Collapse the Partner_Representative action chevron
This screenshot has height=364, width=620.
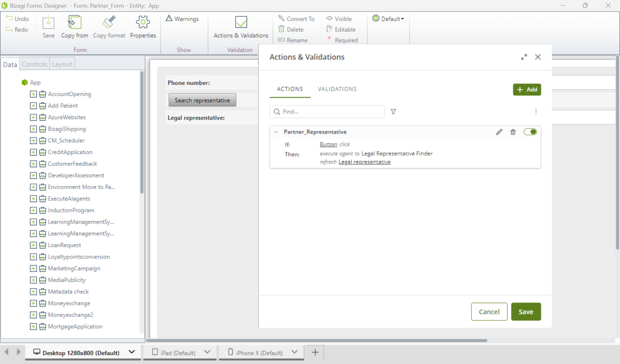coord(276,132)
